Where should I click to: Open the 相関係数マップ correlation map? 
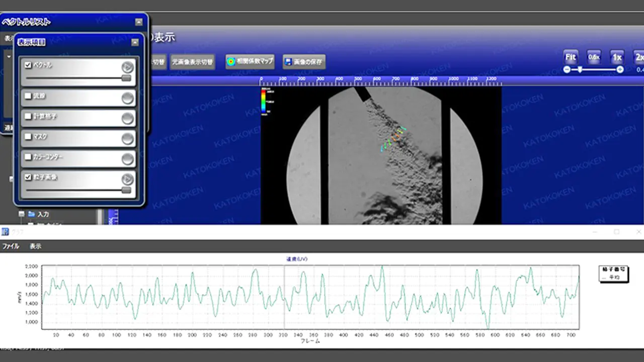(250, 61)
